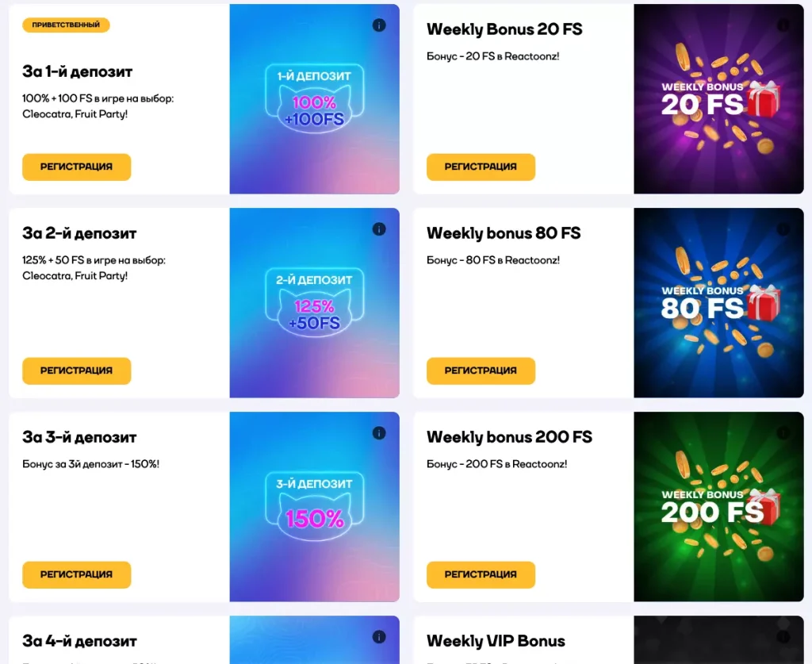Screen dimensions: 812x664
Task: Select the 3-й депозит 150% banner image
Action: (314, 507)
